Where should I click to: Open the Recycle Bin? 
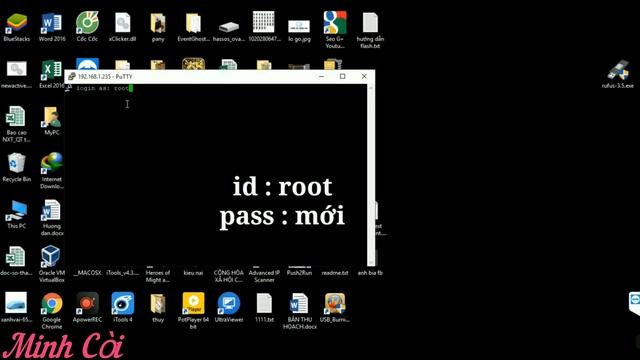(x=16, y=167)
